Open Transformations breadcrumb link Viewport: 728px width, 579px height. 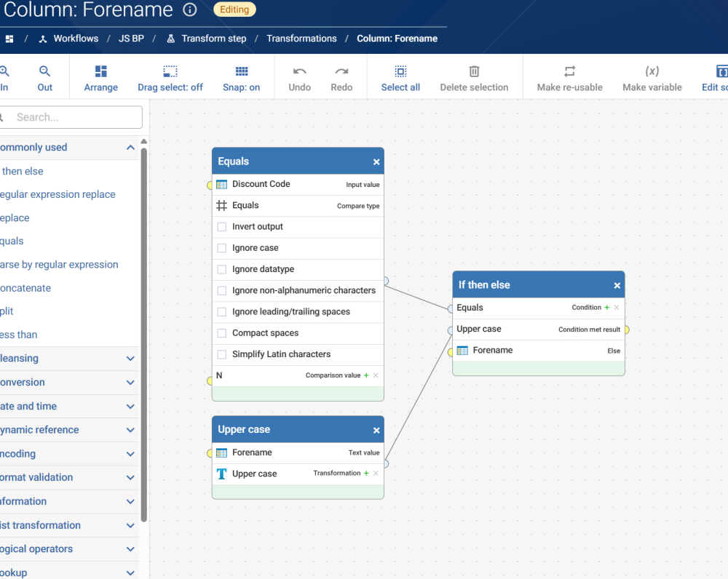[x=301, y=39]
